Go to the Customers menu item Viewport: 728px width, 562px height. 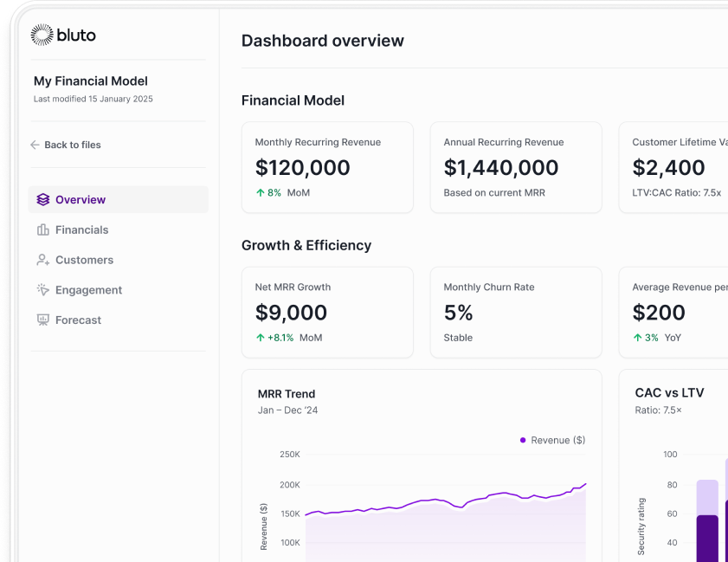pyautogui.click(x=84, y=260)
